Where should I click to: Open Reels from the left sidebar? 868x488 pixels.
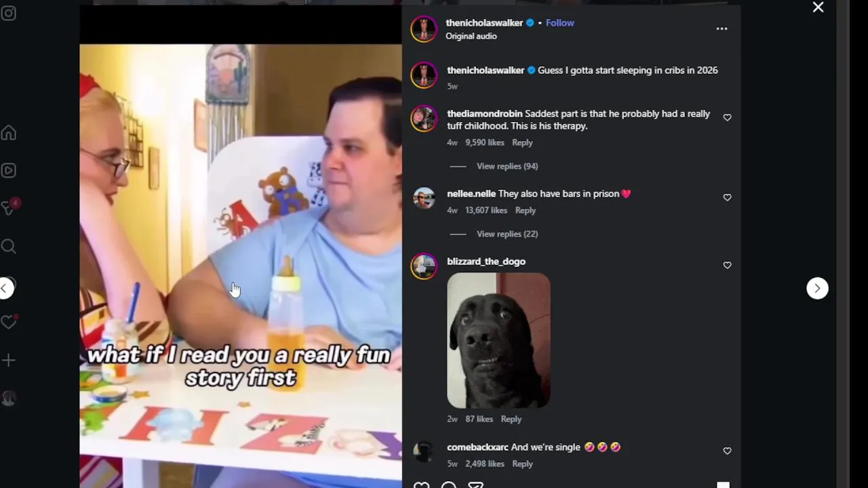[x=9, y=171]
